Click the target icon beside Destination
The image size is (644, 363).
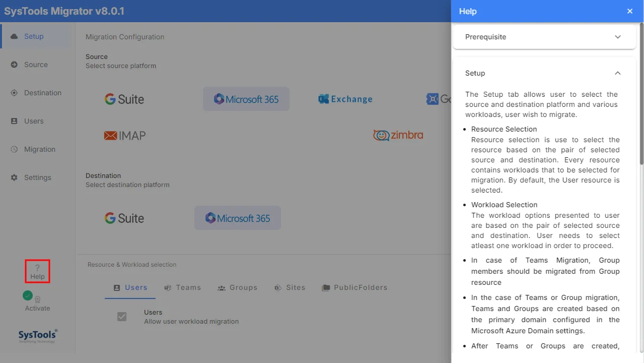[14, 93]
